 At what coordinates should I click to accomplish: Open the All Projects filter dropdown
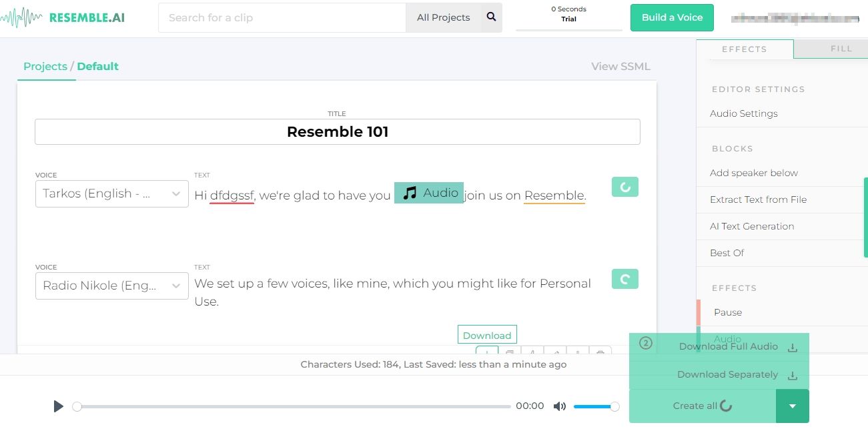coord(444,17)
